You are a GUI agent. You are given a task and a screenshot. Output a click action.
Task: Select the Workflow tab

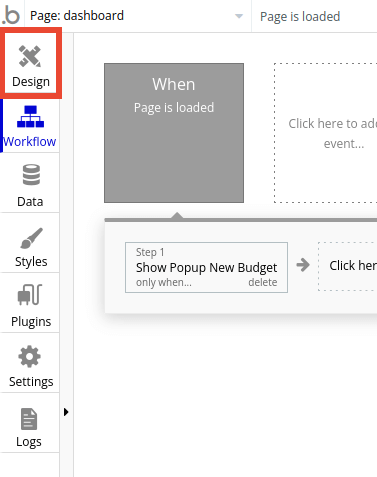coord(30,126)
